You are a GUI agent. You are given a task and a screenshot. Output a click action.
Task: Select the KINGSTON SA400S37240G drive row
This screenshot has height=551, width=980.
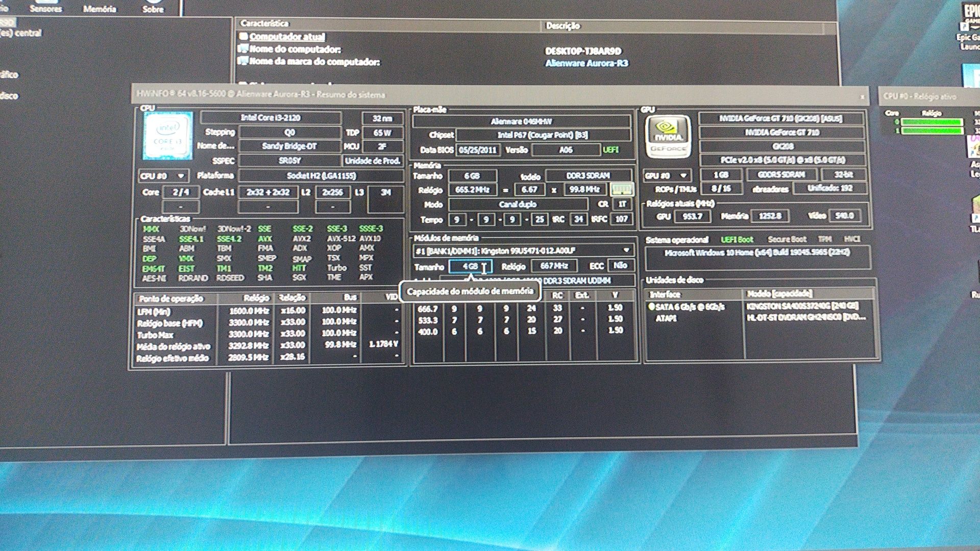(x=761, y=306)
